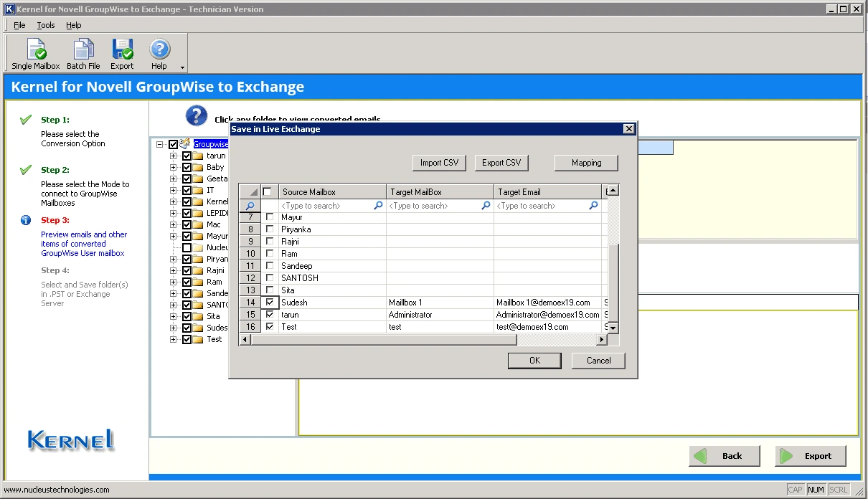Click Cancel in the Save dialog

[x=598, y=361]
